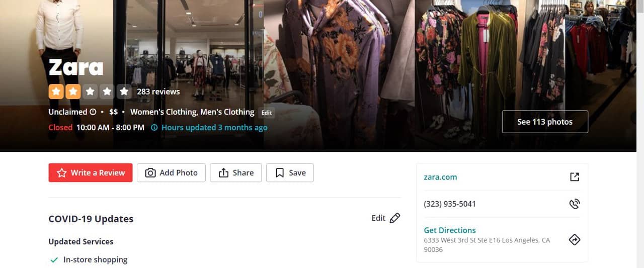
Task: Click the Write a Review button
Action: [x=91, y=173]
